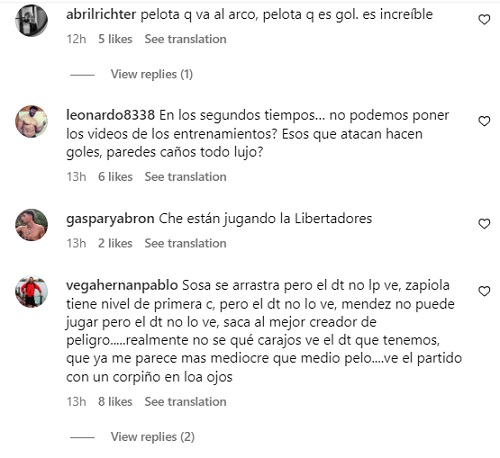Viewport: 500px width, 458px height.
Task: Like leonardo8338's comment with the heart
Action: (484, 121)
